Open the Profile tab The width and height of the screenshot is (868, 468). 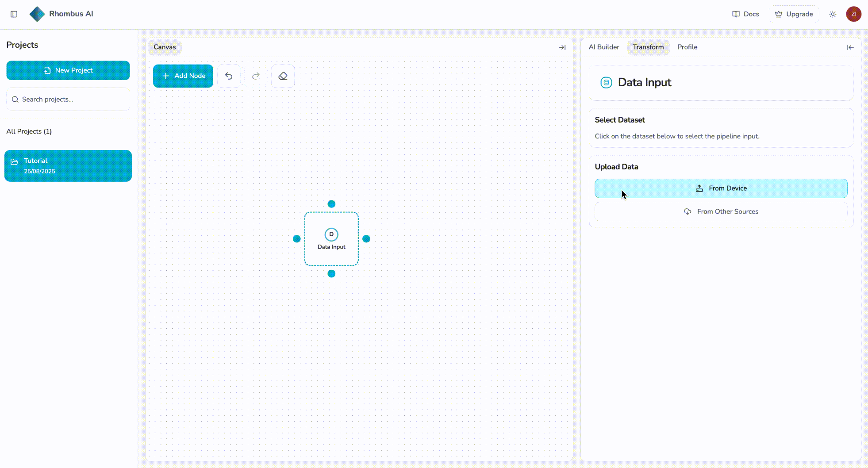[687, 47]
